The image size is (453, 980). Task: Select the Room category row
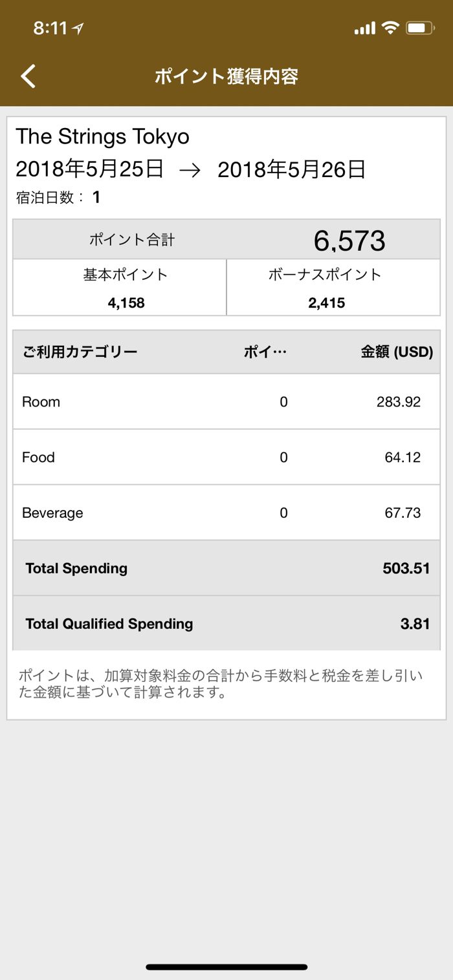click(226, 401)
